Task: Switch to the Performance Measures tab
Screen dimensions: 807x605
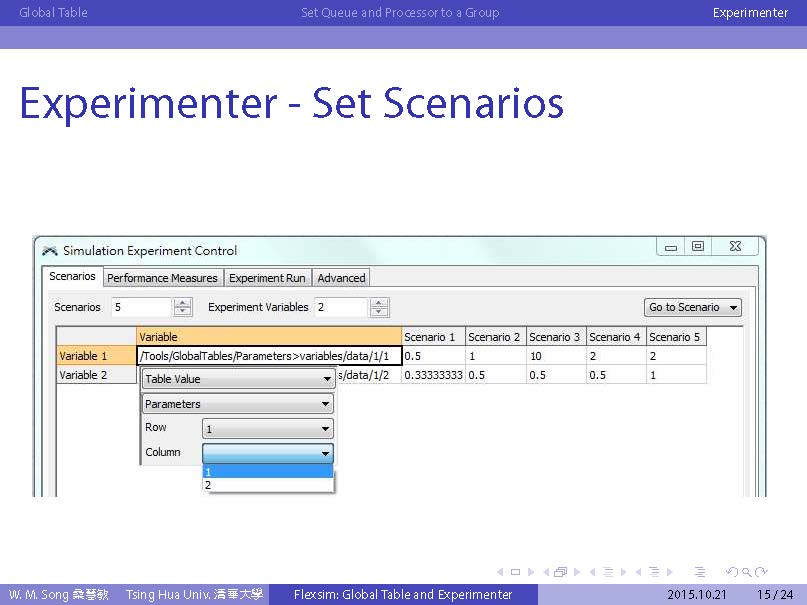Action: (162, 278)
